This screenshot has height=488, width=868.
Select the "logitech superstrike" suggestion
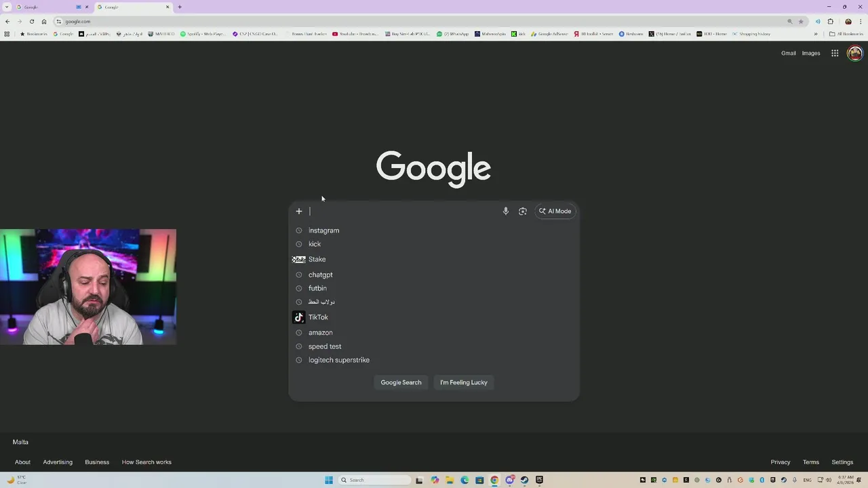[434, 360]
